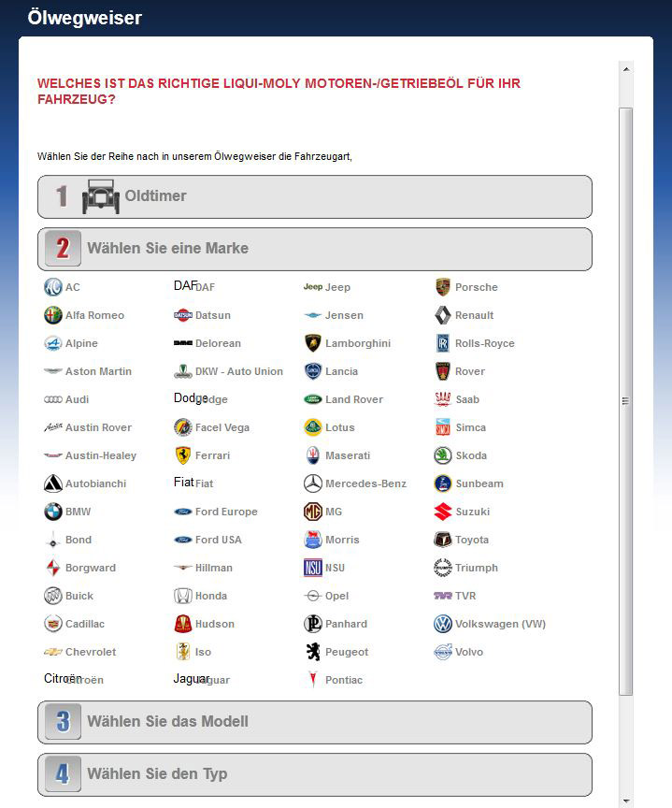Choose Land Rover brand
The height and width of the screenshot is (808, 672).
coord(354,399)
